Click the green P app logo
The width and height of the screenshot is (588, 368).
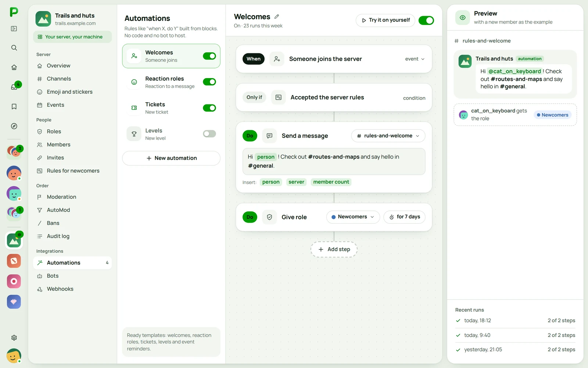14,12
